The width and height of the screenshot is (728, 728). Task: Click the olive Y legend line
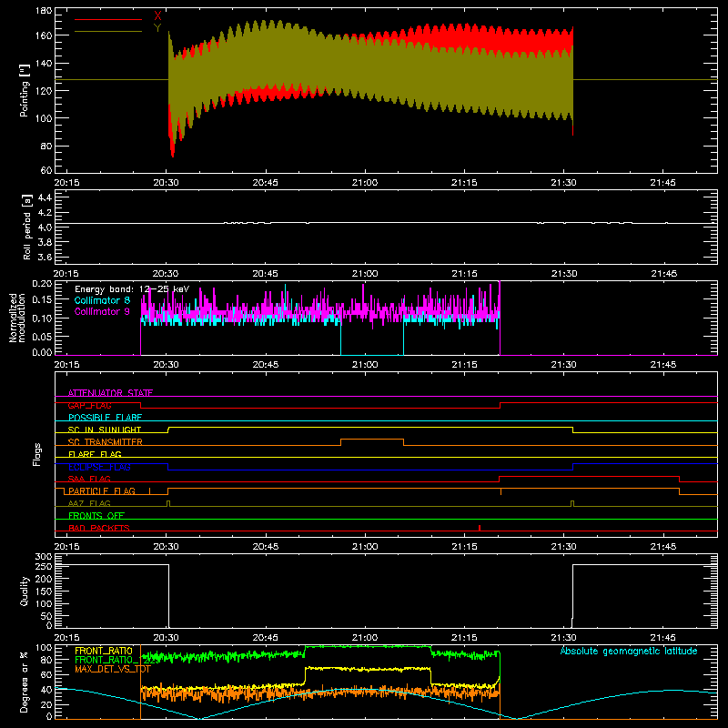[108, 32]
